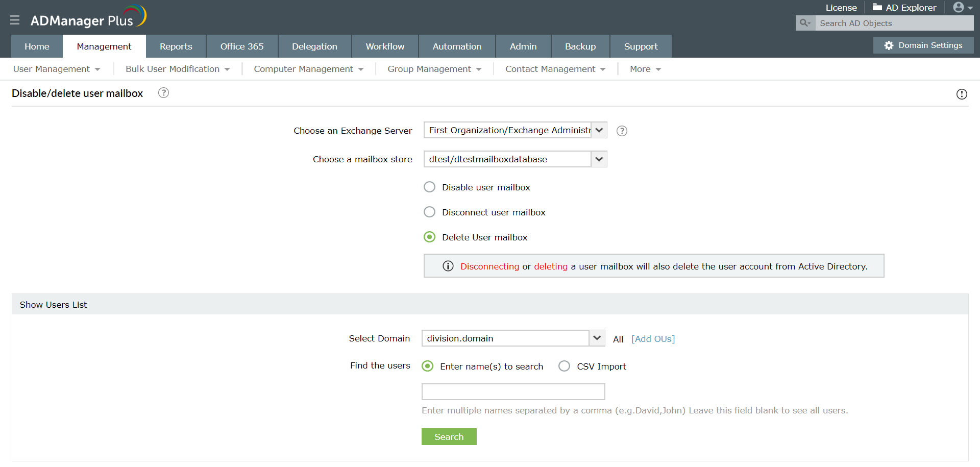The width and height of the screenshot is (980, 467).
Task: Open the user account icon at top right
Action: [959, 7]
